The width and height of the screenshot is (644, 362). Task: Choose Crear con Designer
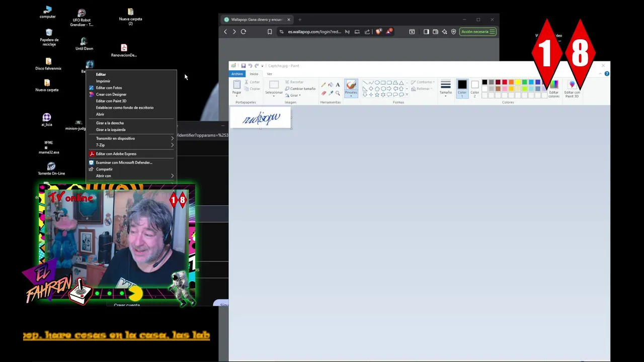click(x=131, y=94)
